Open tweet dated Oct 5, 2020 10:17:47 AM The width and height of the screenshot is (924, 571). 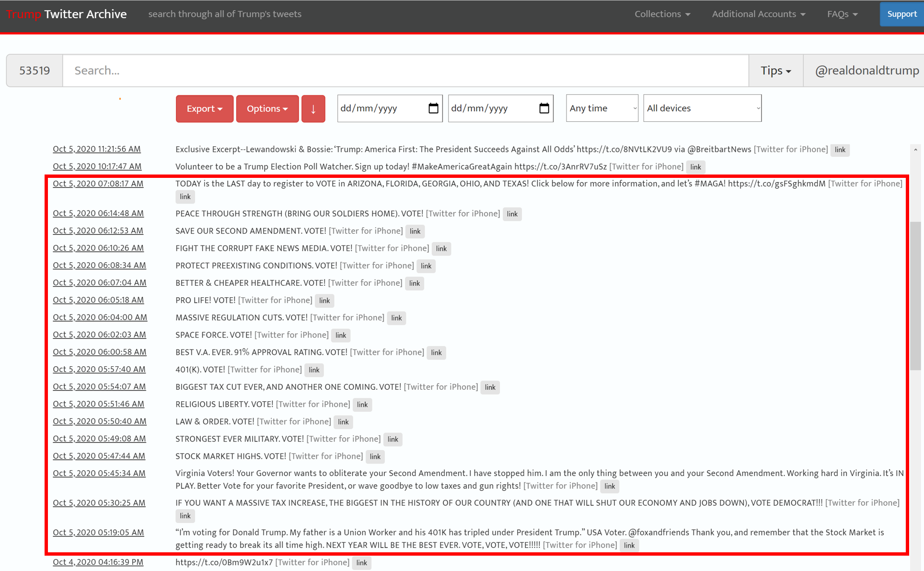tap(97, 166)
